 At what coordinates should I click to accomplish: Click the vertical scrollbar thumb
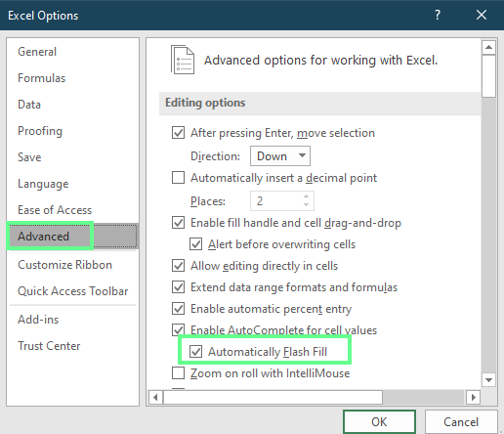(x=488, y=76)
